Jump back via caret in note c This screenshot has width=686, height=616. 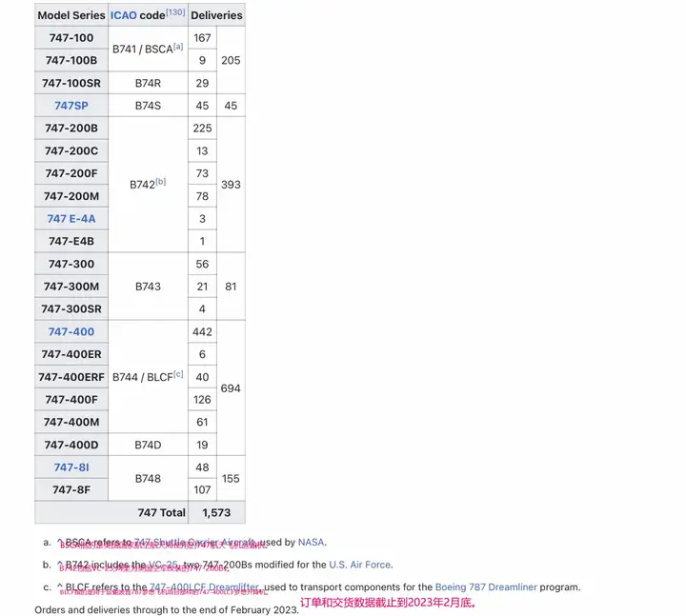coord(60,587)
